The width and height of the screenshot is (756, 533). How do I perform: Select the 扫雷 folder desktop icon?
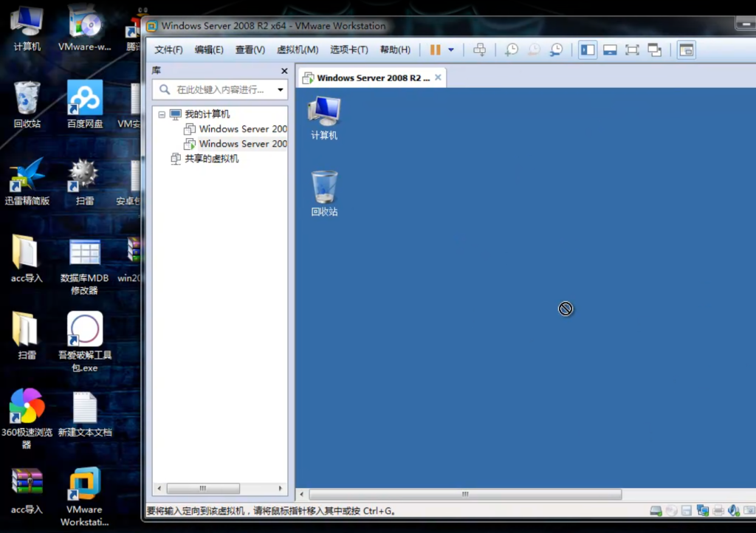pyautogui.click(x=27, y=335)
